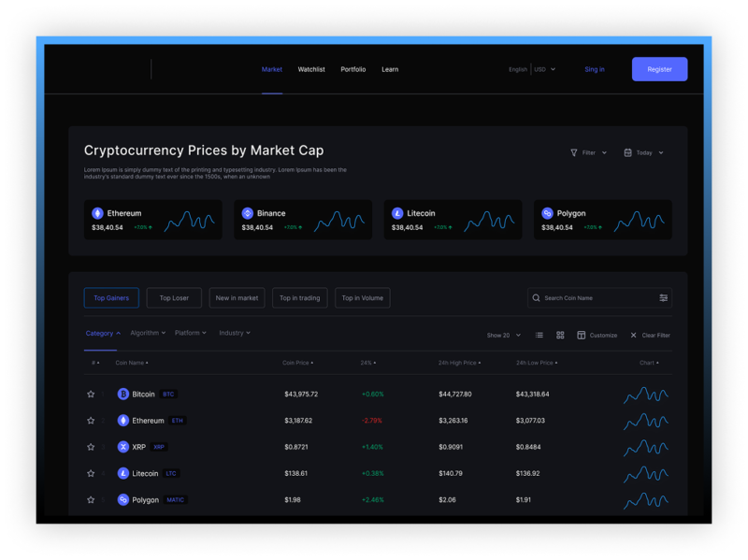The image size is (748, 560).
Task: Open search filter settings icon in search box
Action: point(663,298)
